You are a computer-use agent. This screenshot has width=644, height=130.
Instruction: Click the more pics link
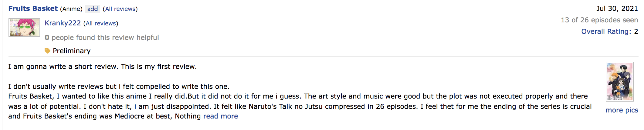tap(622, 110)
